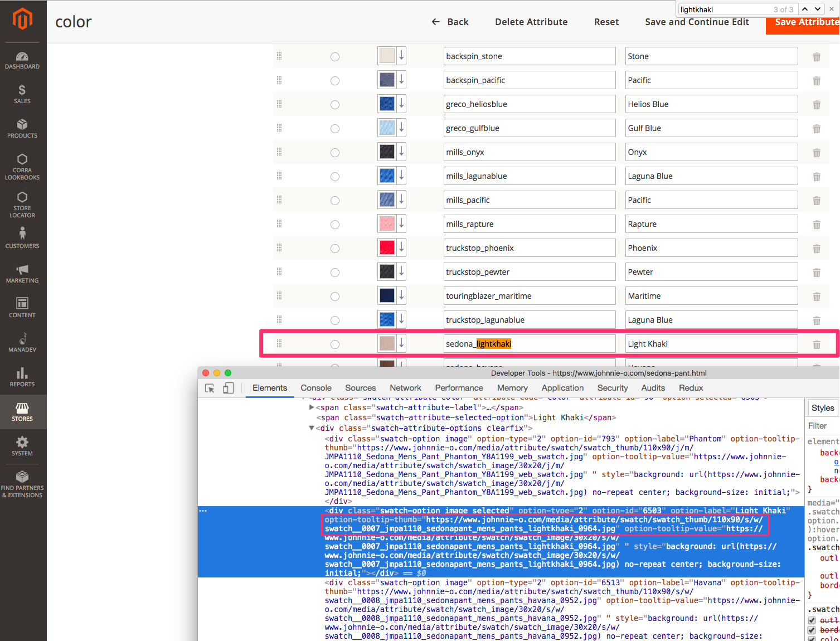Open Find Partners & Extensions
Image resolution: width=840 pixels, height=641 pixels.
click(x=22, y=483)
